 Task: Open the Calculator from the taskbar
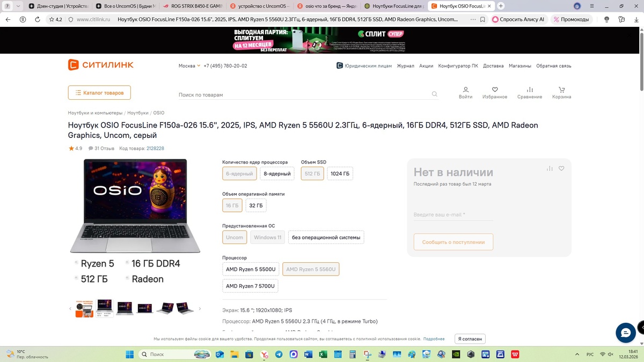pyautogui.click(x=353, y=354)
